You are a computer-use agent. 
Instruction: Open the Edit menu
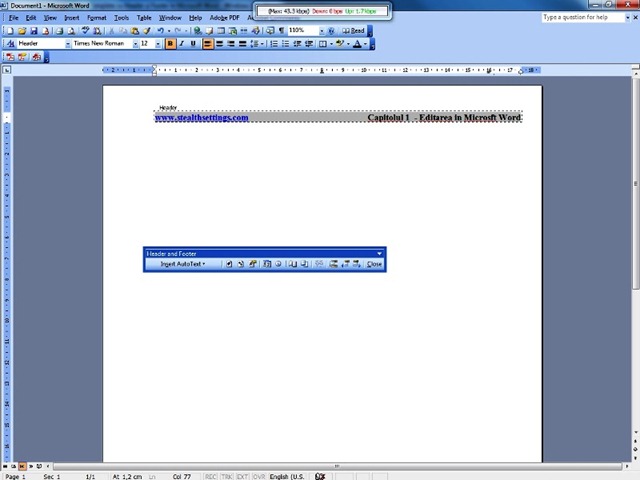click(31, 18)
